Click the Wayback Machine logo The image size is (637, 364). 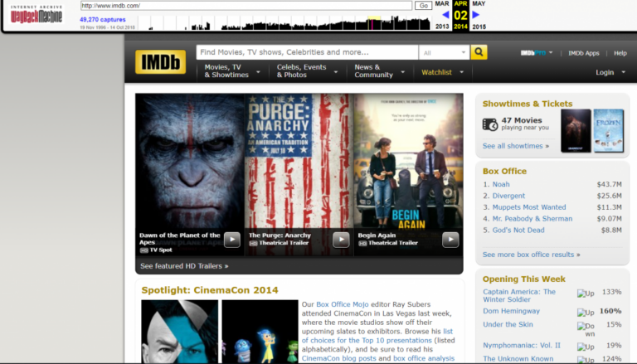point(36,15)
